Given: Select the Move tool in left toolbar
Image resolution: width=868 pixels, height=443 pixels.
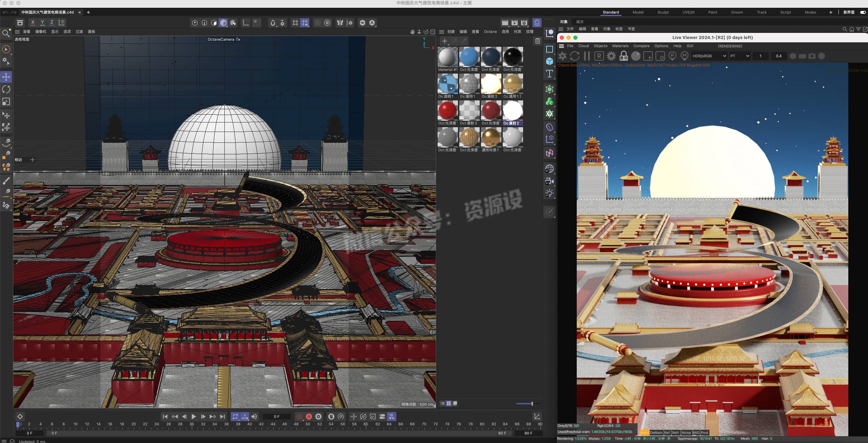Looking at the screenshot, I should 6,77.
